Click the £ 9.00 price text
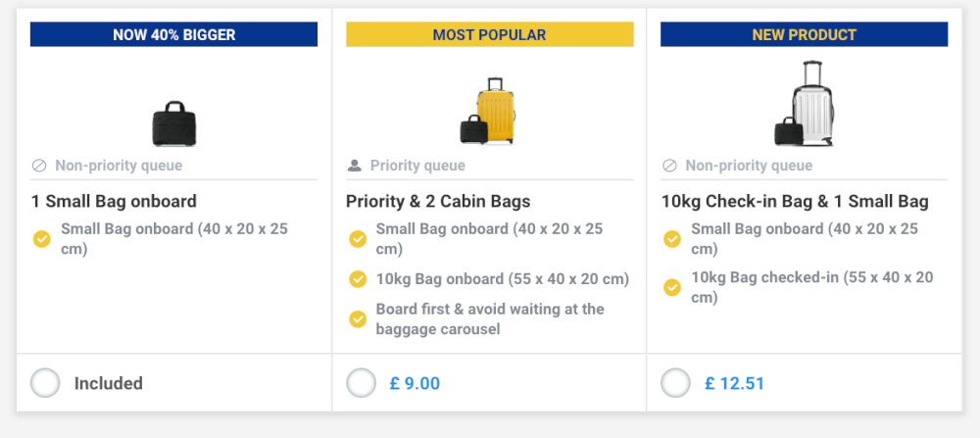 click(415, 383)
